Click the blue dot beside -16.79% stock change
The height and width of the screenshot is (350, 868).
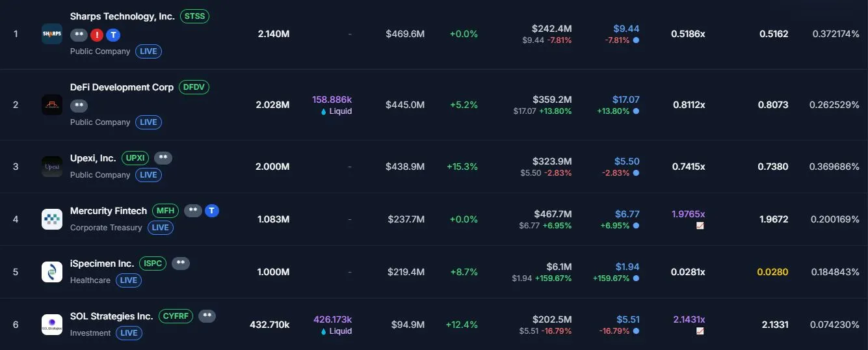(636, 331)
